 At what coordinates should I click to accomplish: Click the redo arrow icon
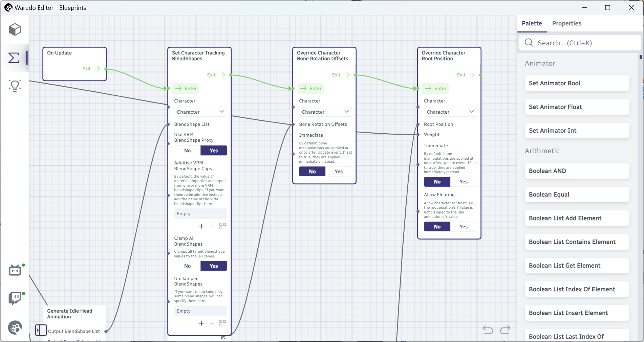click(505, 329)
